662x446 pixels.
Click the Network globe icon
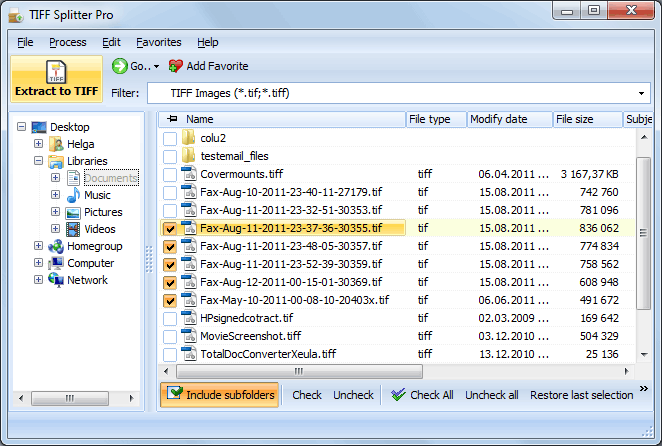point(56,280)
